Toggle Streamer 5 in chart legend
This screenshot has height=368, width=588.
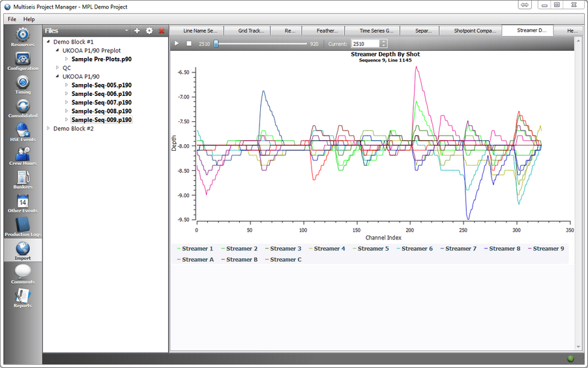[x=371, y=249]
